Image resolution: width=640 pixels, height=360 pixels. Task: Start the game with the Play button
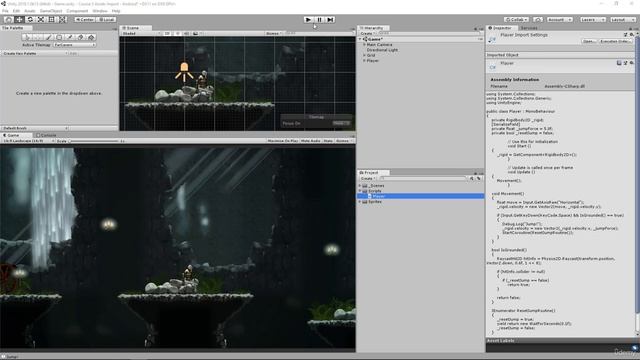coord(309,20)
